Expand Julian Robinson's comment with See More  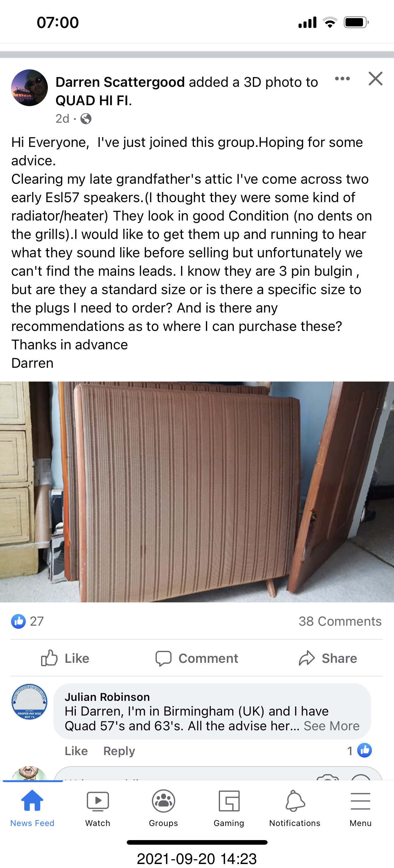pos(331,726)
